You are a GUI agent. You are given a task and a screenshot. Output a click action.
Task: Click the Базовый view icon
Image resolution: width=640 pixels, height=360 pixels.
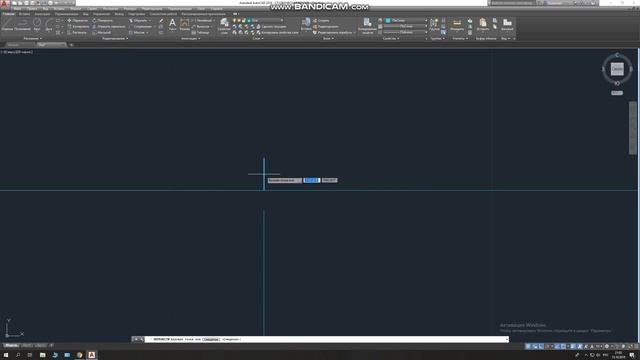pos(507,24)
